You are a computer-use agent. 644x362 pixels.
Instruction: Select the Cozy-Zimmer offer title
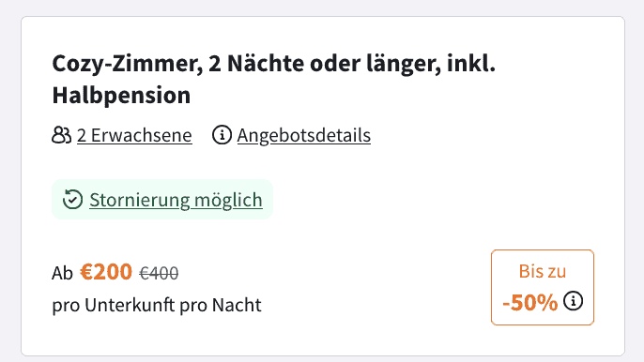(x=273, y=79)
